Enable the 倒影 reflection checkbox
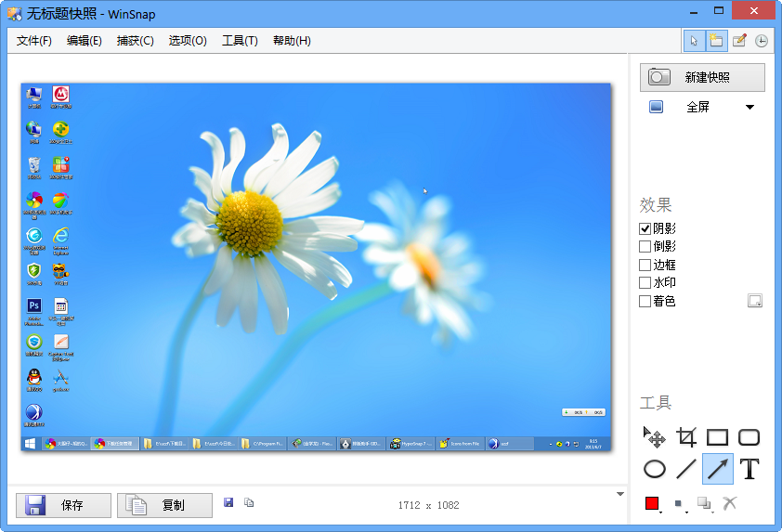The height and width of the screenshot is (532, 782). [x=645, y=246]
